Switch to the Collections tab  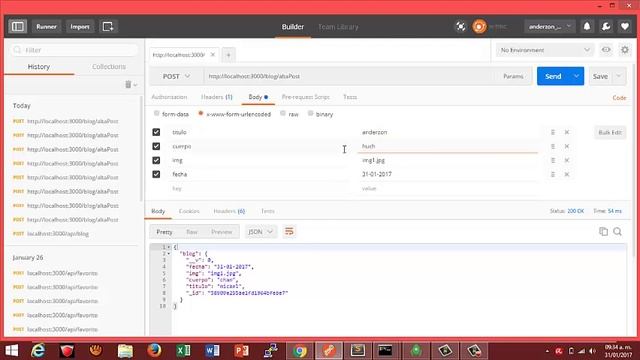(x=109, y=67)
